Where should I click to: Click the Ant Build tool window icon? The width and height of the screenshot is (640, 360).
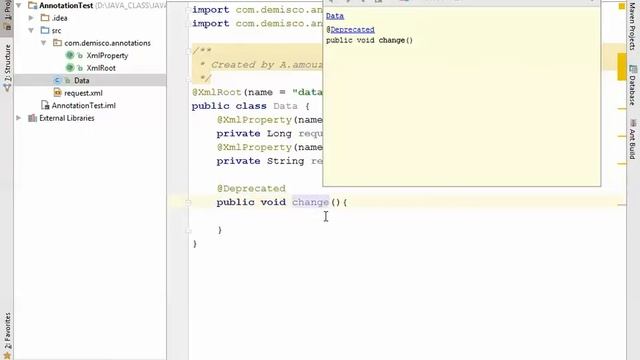[x=633, y=123]
